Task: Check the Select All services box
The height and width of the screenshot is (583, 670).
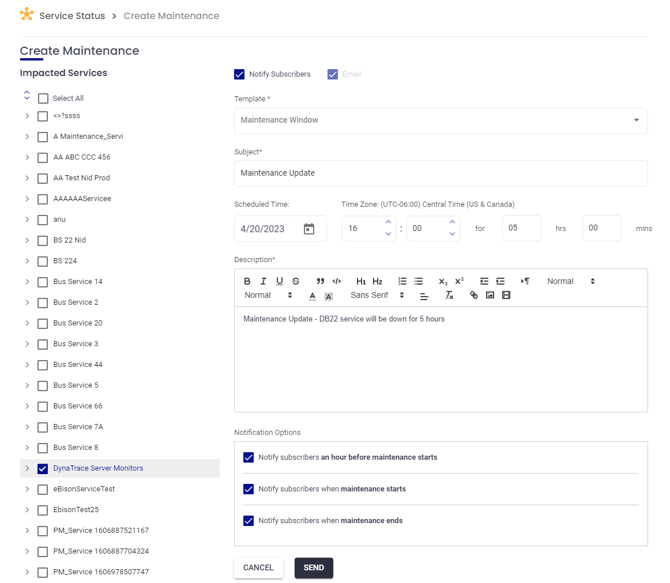Action: pyautogui.click(x=43, y=99)
